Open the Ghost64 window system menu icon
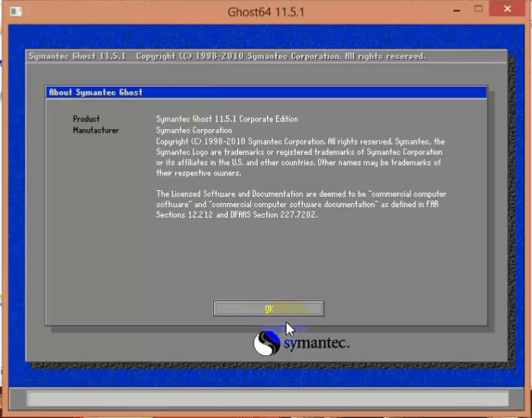Viewport: 532px width, 418px height. click(15, 12)
